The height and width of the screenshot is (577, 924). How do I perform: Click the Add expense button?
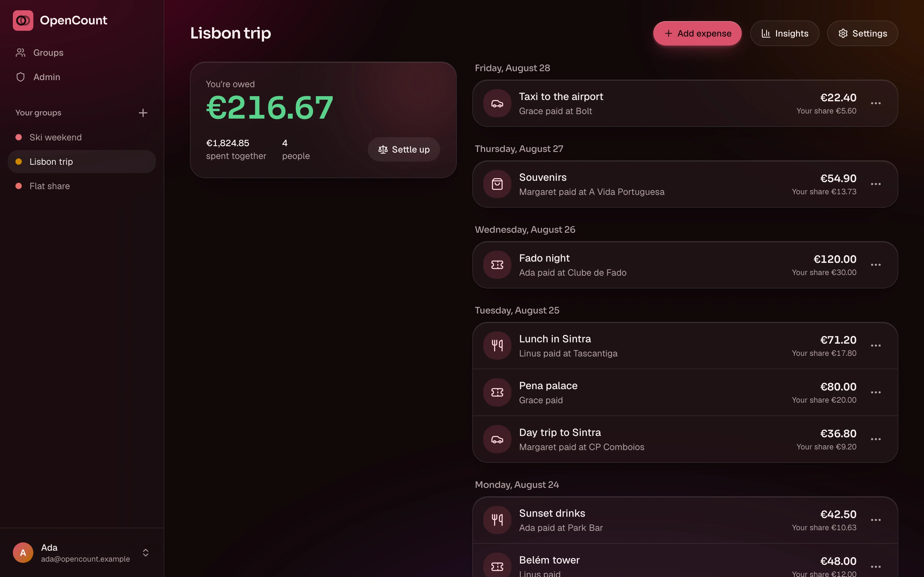(x=697, y=34)
